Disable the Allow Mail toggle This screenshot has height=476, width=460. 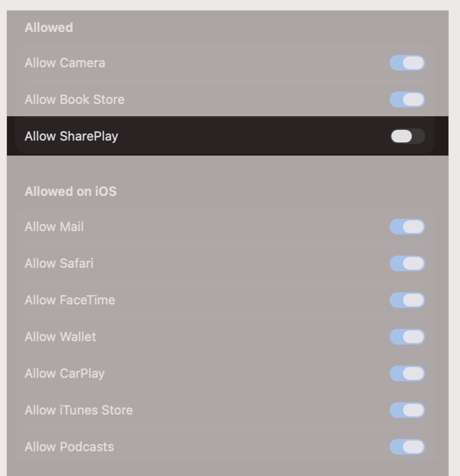406,227
